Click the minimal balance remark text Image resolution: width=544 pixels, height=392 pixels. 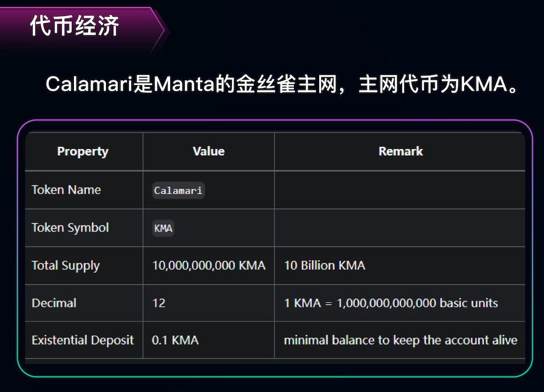pos(401,341)
